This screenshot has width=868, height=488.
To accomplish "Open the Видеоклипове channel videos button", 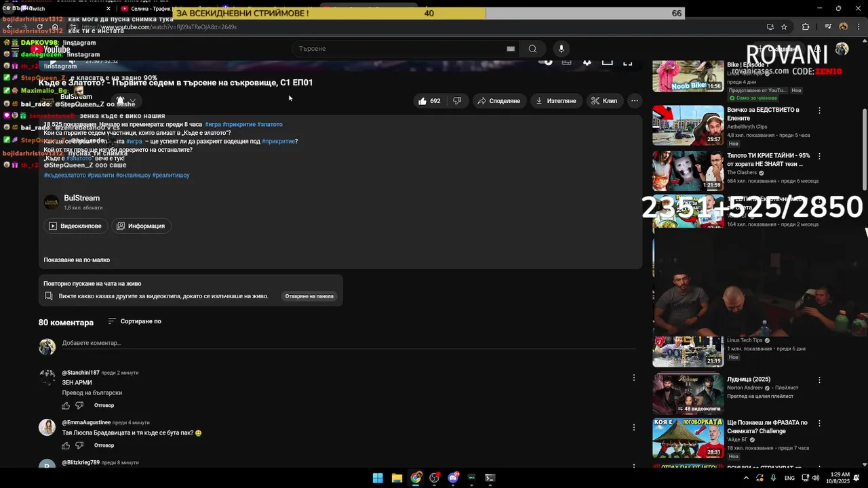I will (x=76, y=226).
